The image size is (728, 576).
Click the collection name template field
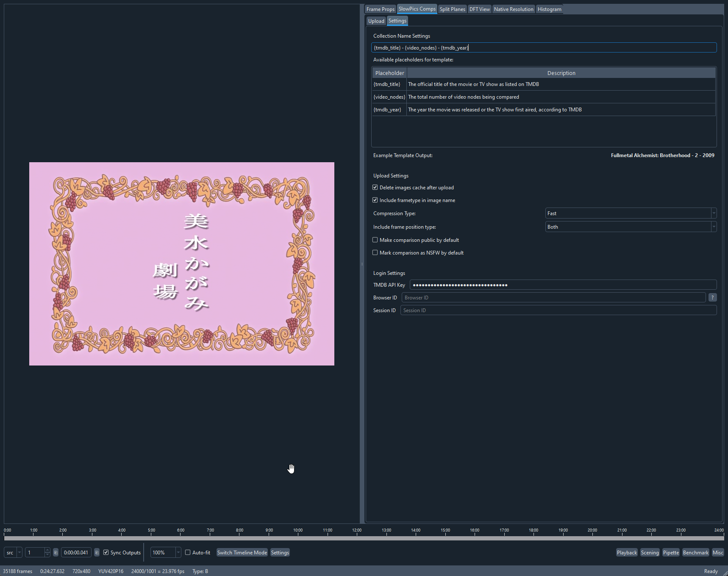click(x=544, y=47)
